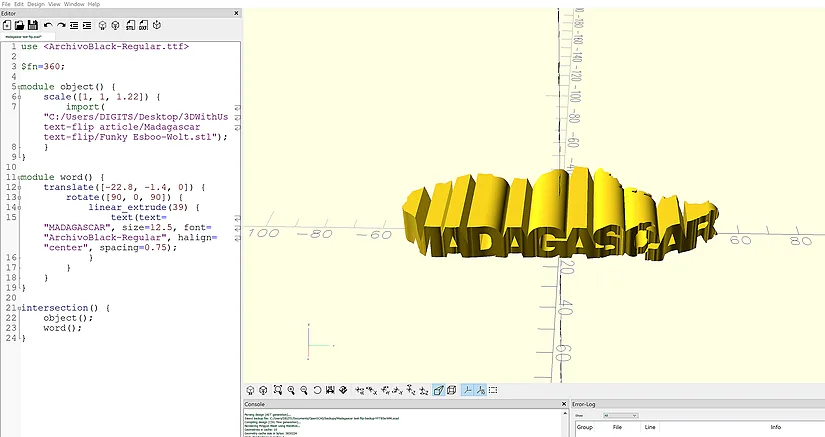Click the File column header in Error-Log
The image size is (825, 437).
pyautogui.click(x=617, y=427)
